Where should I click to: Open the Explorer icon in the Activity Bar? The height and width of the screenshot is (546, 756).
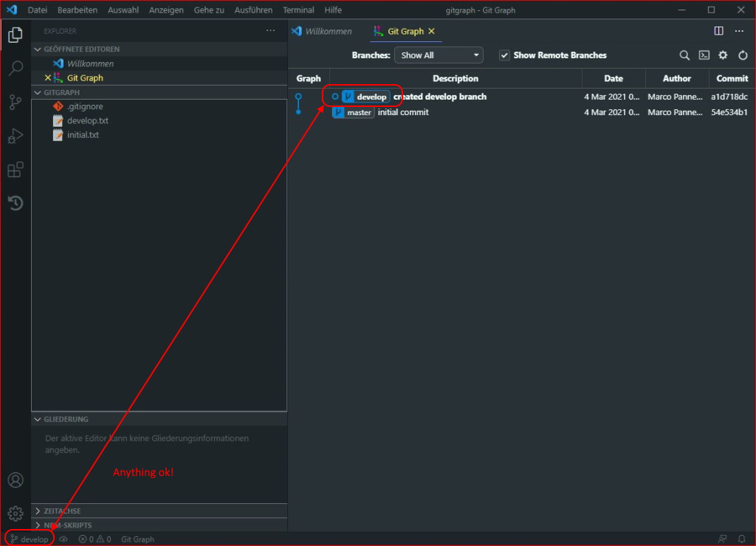[16, 34]
